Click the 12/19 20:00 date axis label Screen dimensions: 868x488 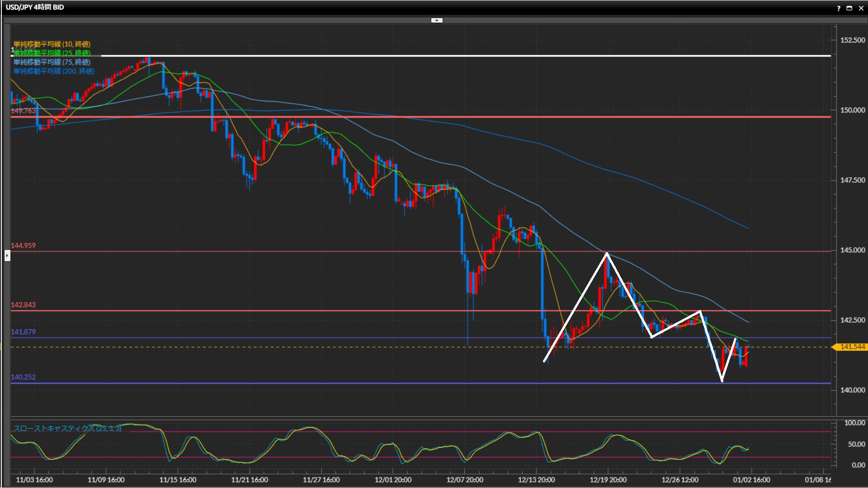coord(608,479)
